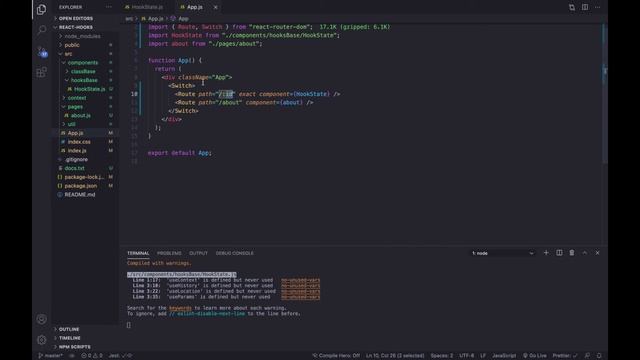
Task: Follow the keywords link in terminal
Action: tap(180, 308)
